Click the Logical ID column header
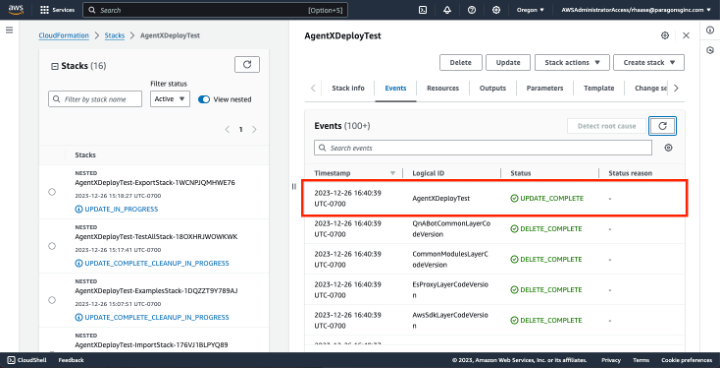Image resolution: width=720 pixels, height=368 pixels. coord(428,173)
